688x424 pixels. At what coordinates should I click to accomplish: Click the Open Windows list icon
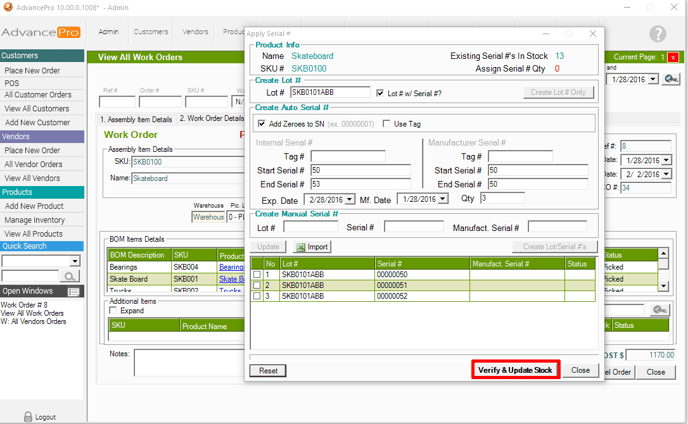[72, 292]
